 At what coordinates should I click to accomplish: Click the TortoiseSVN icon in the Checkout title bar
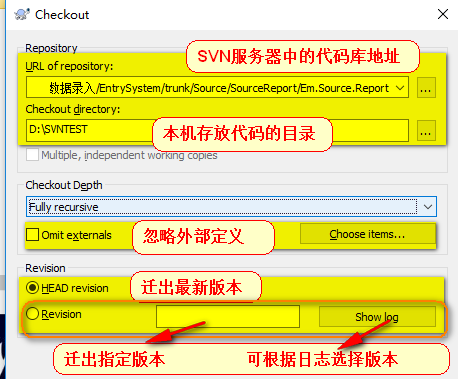coord(22,14)
